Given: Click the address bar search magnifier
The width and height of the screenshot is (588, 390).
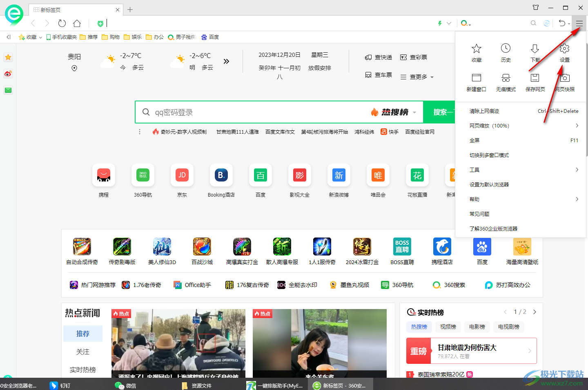Looking at the screenshot, I should click(x=533, y=23).
